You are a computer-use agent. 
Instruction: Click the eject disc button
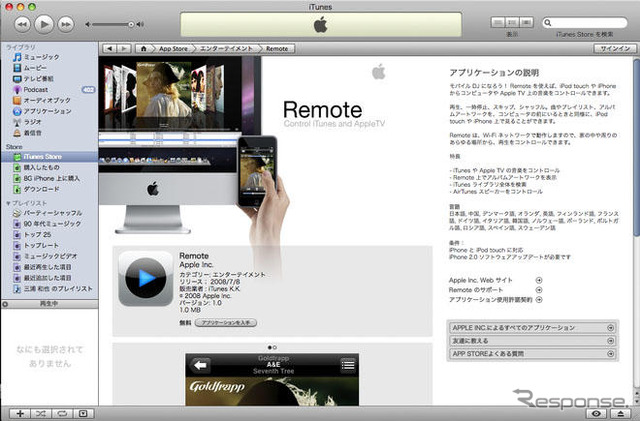620,414
